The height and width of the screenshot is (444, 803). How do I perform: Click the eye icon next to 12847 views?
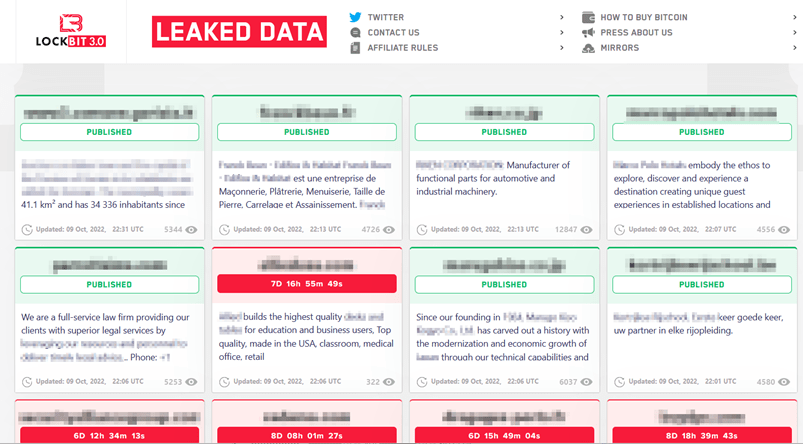586,230
